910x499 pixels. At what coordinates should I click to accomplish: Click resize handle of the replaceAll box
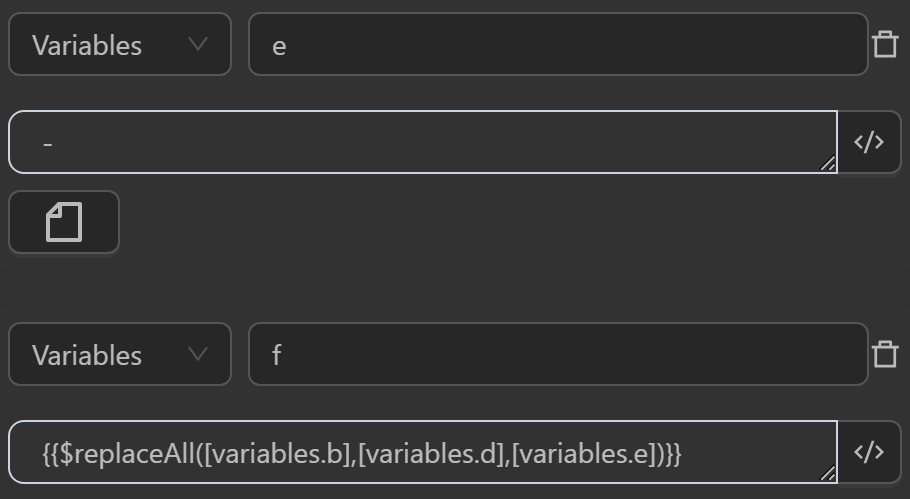coord(828,474)
